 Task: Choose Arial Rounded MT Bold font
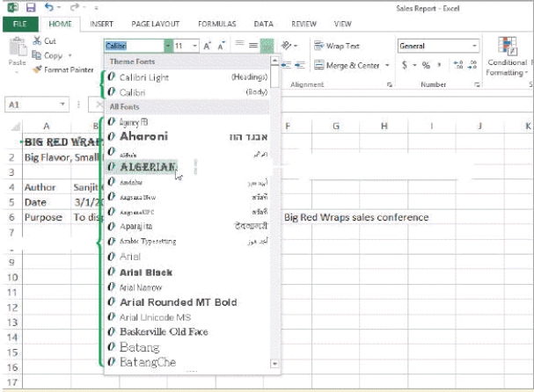[187, 302]
